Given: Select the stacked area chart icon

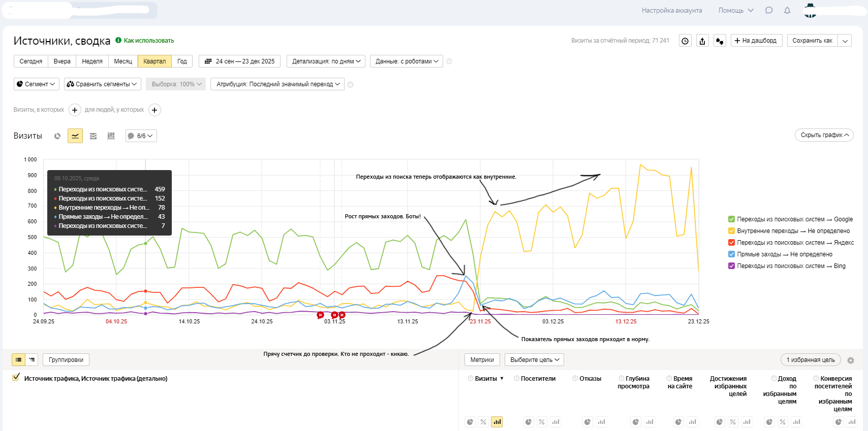Looking at the screenshot, I should pos(93,136).
